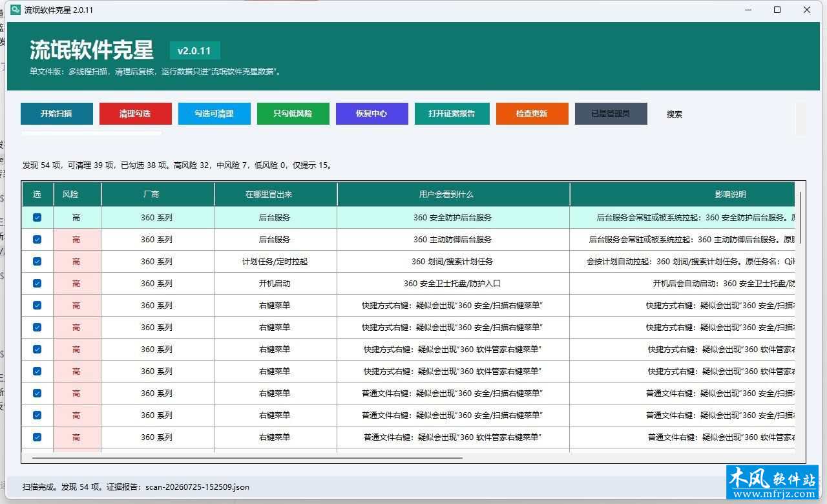This screenshot has width=827, height=504.
Task: Open the 恢复中心 recovery center
Action: [372, 114]
